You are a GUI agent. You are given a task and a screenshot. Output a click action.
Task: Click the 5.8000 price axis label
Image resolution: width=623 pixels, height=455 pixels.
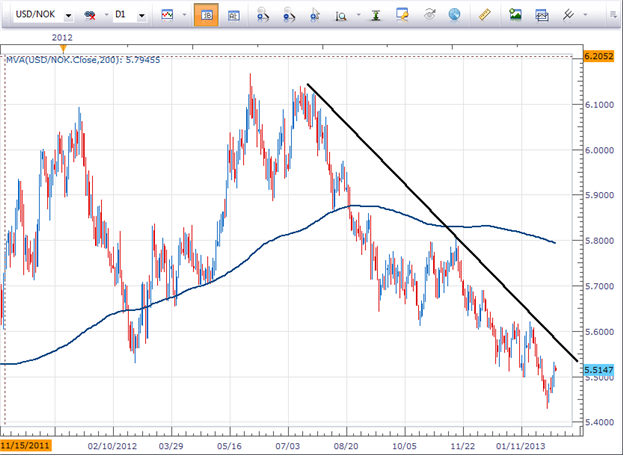tap(599, 240)
